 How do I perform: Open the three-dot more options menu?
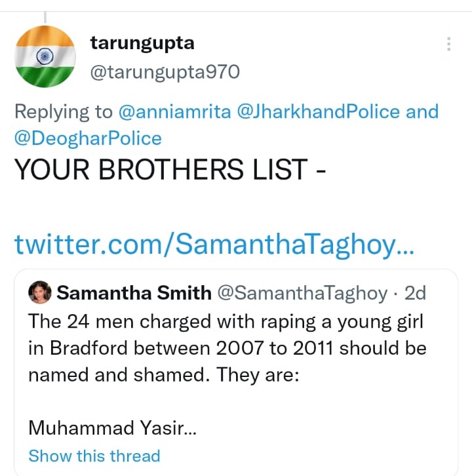click(x=448, y=44)
